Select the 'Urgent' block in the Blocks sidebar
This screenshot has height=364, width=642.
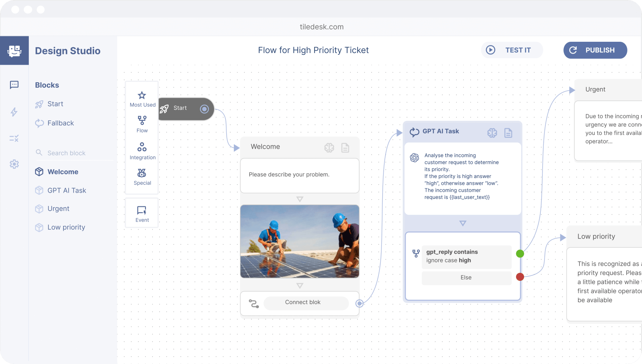point(59,209)
